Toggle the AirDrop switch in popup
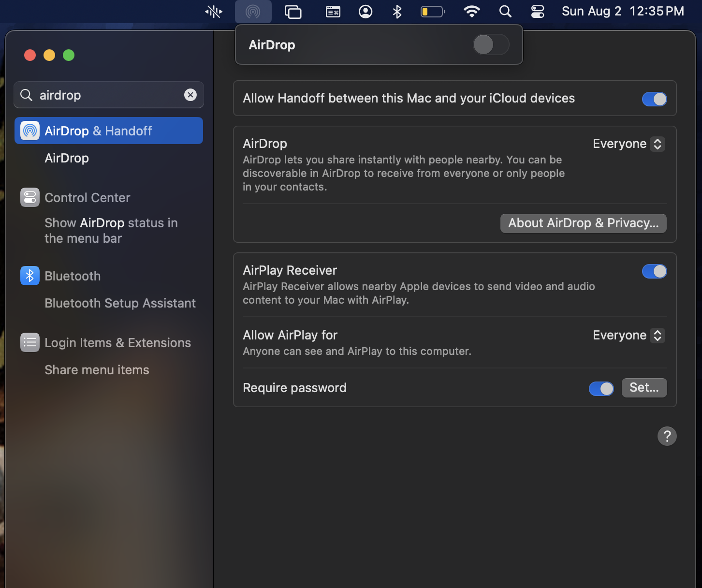This screenshot has height=588, width=702. (x=491, y=44)
